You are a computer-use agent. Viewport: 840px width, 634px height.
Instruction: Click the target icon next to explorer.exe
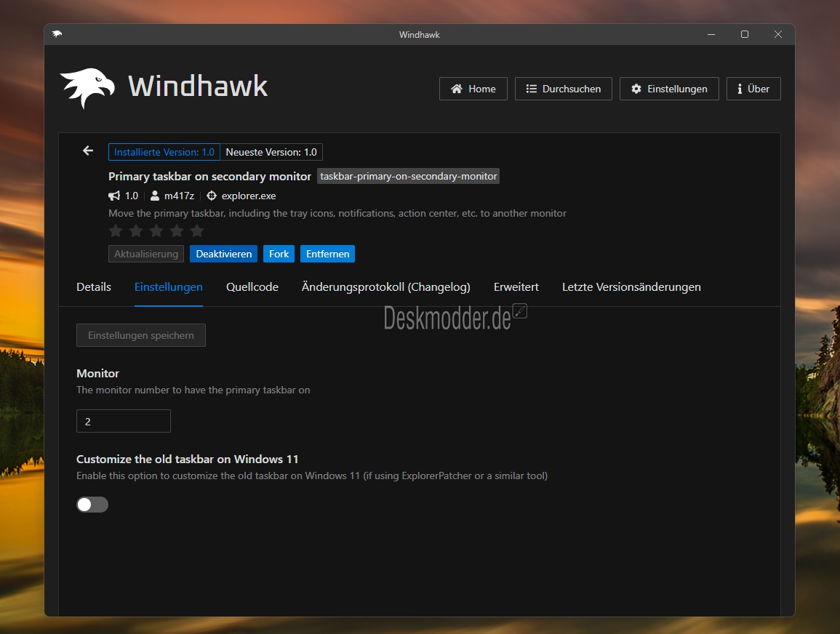click(x=211, y=196)
